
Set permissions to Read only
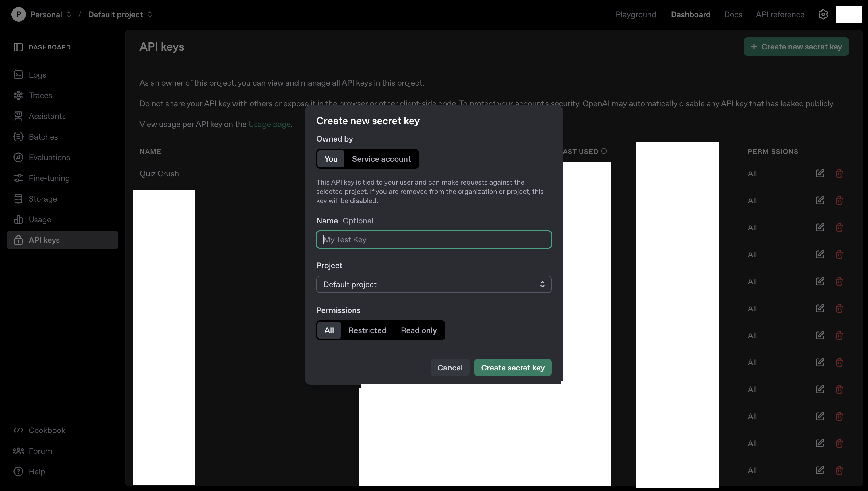coord(418,330)
